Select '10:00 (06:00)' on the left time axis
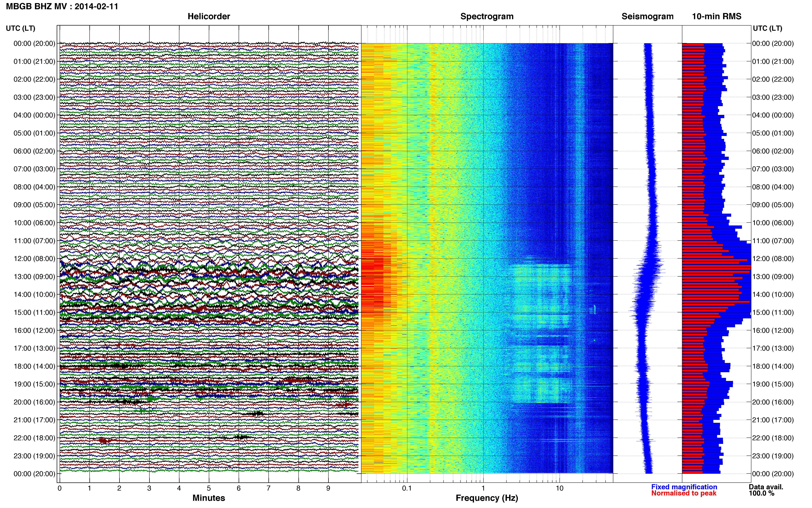This screenshot has width=812, height=508. (x=34, y=223)
